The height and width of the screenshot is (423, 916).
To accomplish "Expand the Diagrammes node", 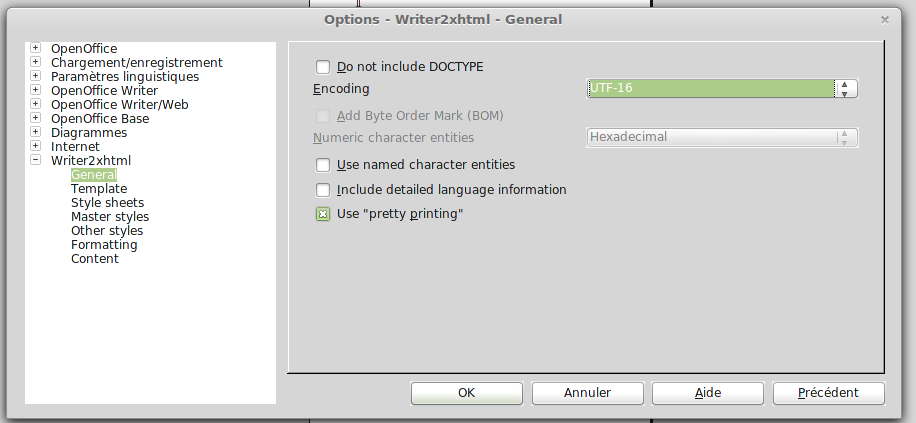I will coord(36,131).
